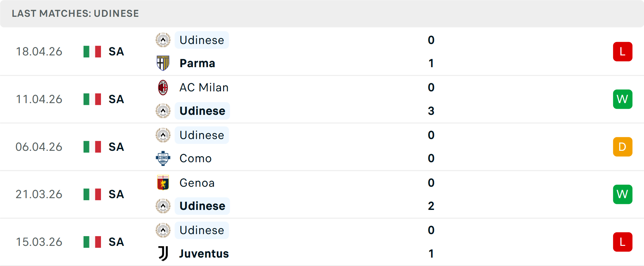Click the Parma club crest icon

163,63
